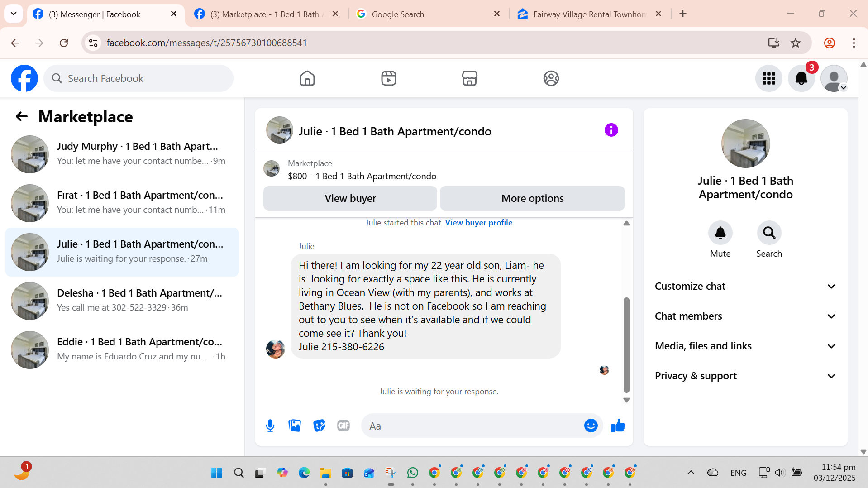
Task: Click the View buyer button
Action: [350, 198]
